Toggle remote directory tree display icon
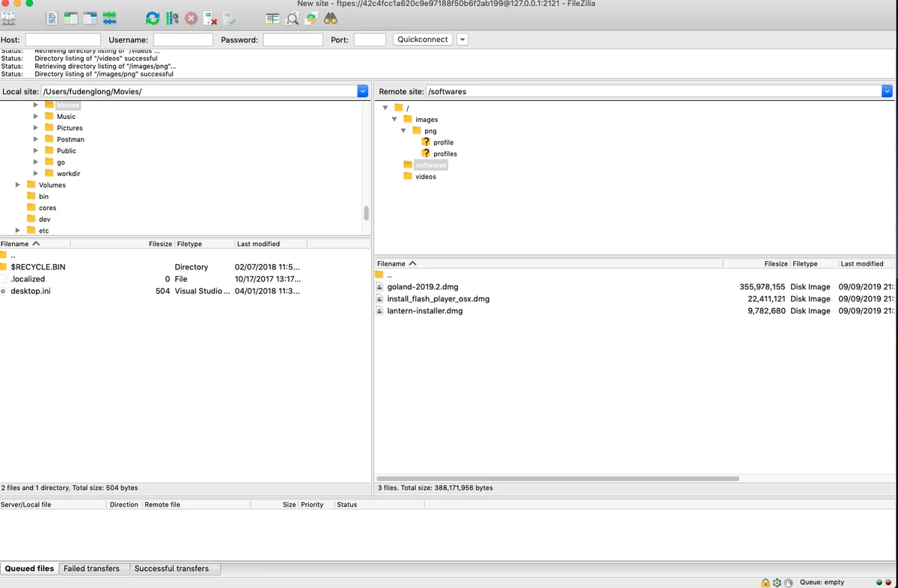 (x=91, y=18)
